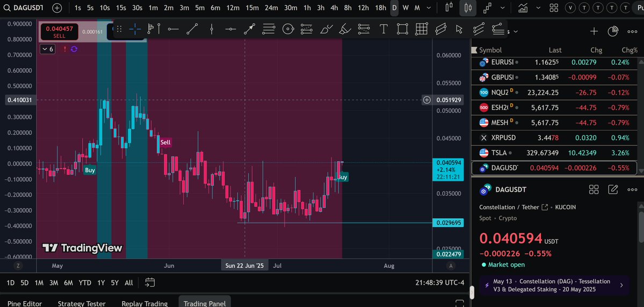Viewport: 644px width, 307px height.
Task: Set the date range to All
Action: click(x=128, y=283)
